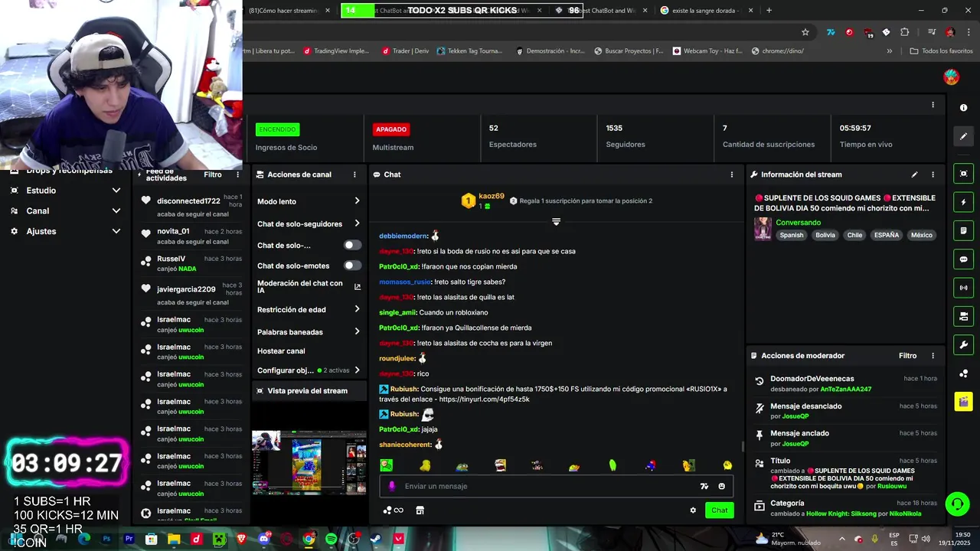Click the chat panel vertical scrollbar
This screenshot has width=980, height=551.
(x=742, y=447)
